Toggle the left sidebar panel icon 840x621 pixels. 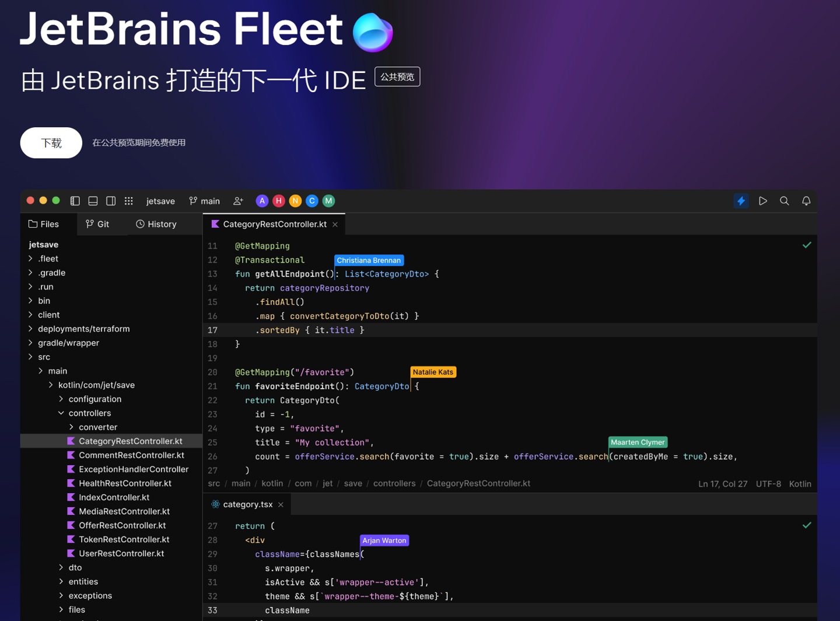point(75,201)
